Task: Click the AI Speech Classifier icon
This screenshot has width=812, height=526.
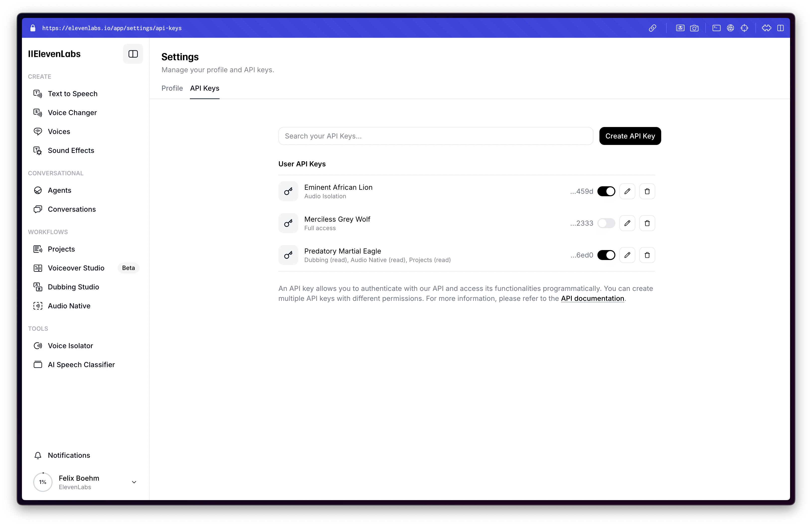Action: pyautogui.click(x=38, y=364)
